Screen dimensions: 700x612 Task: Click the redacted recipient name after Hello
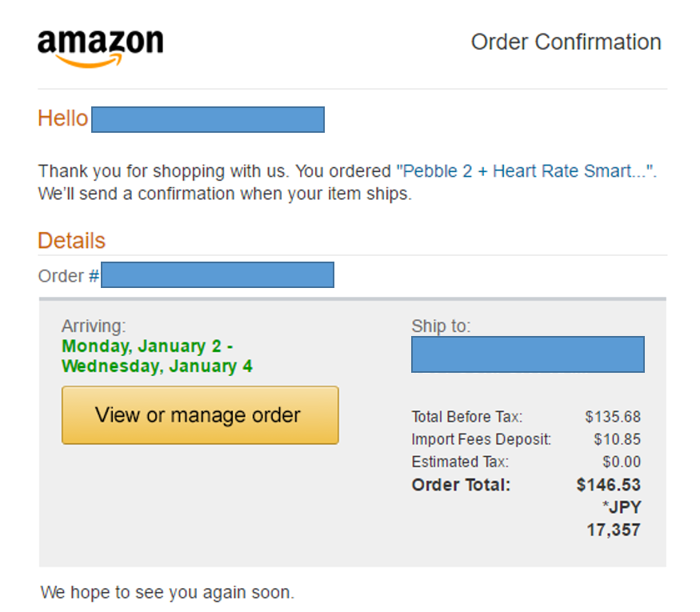point(208,119)
